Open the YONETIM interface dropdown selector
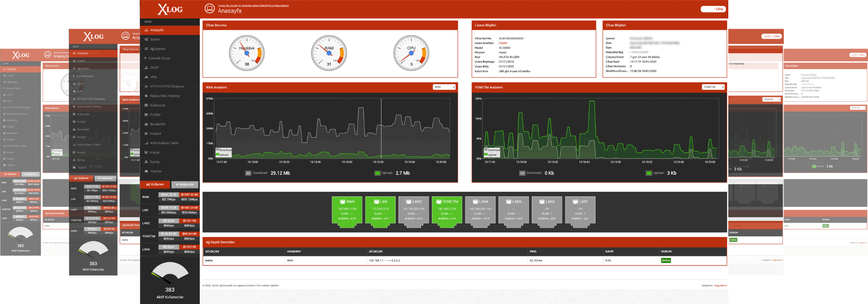 pos(713,87)
